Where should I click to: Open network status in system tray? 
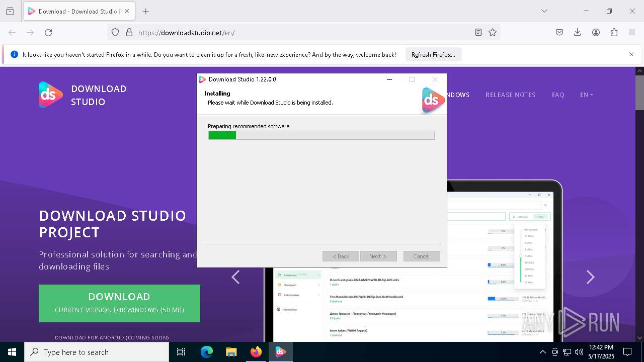coord(567,352)
